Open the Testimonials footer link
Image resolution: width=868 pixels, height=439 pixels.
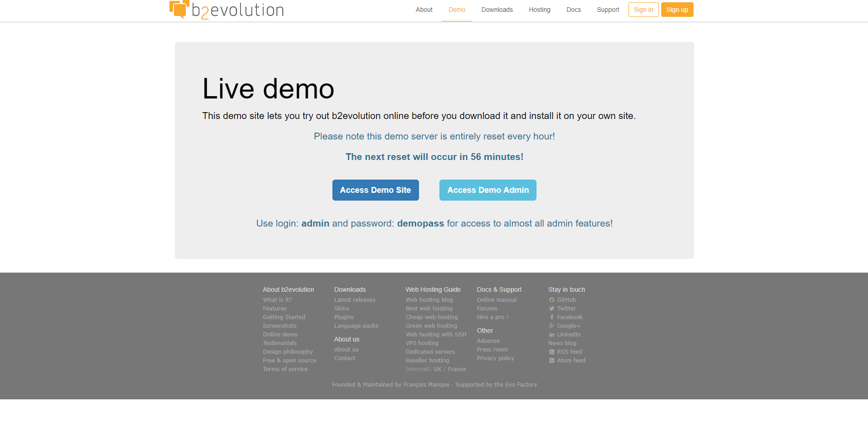tap(280, 343)
